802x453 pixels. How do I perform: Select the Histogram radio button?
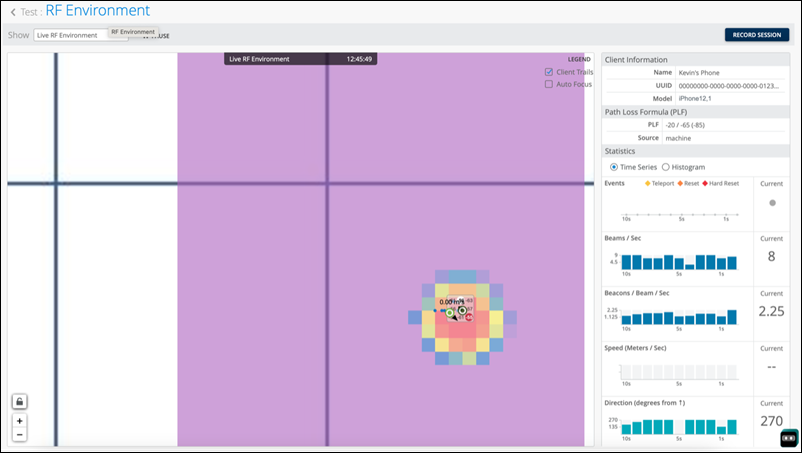[666, 167]
